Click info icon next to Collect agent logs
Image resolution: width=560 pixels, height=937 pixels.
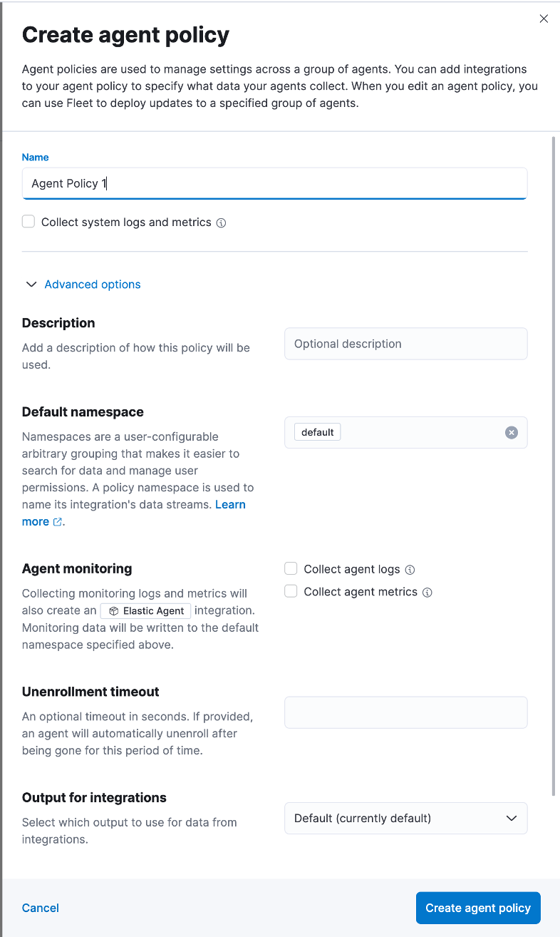click(410, 570)
